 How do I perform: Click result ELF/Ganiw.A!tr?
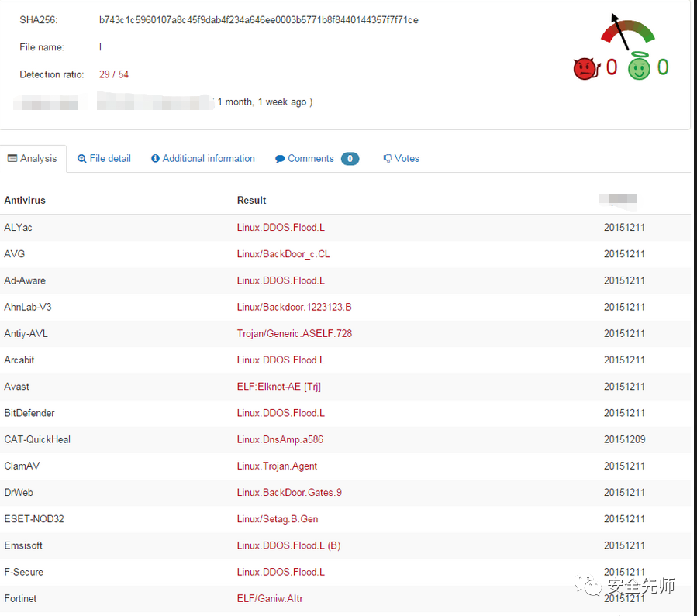pos(270,599)
